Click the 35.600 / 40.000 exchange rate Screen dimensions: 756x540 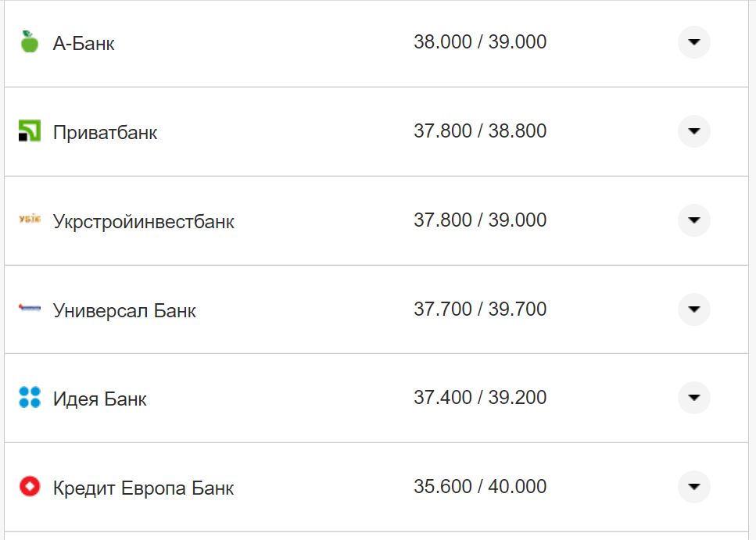(480, 487)
